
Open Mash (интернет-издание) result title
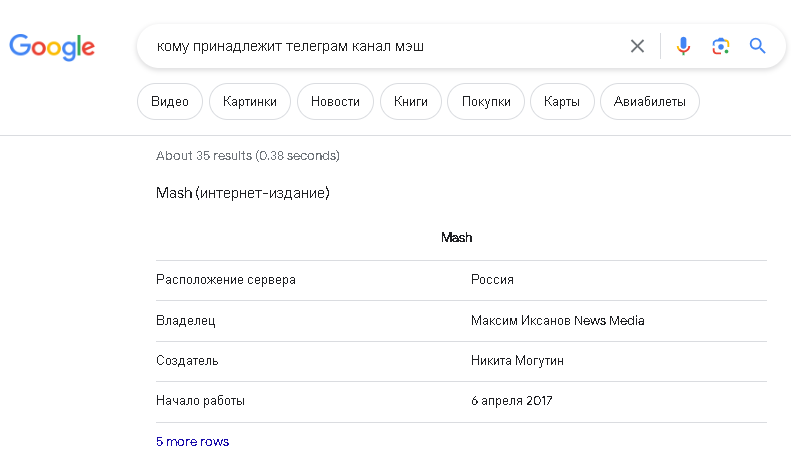[243, 193]
